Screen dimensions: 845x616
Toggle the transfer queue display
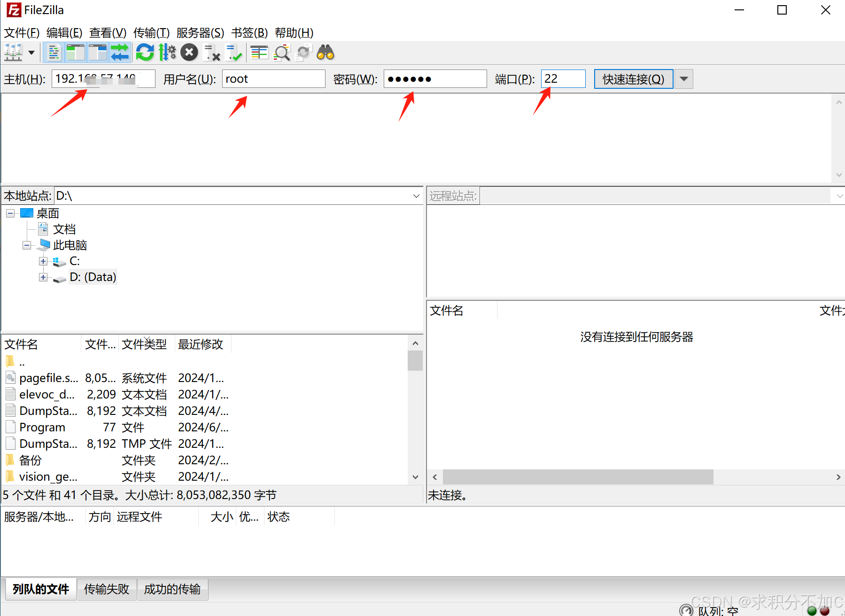point(120,53)
